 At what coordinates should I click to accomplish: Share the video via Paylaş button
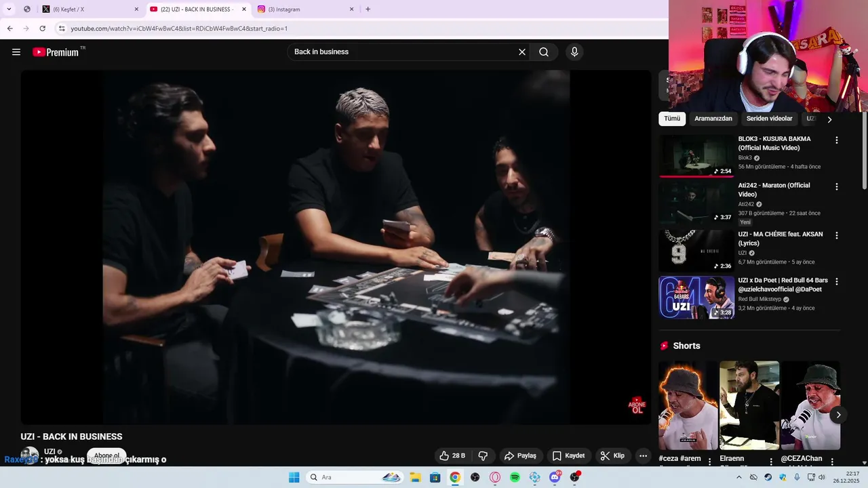520,455
